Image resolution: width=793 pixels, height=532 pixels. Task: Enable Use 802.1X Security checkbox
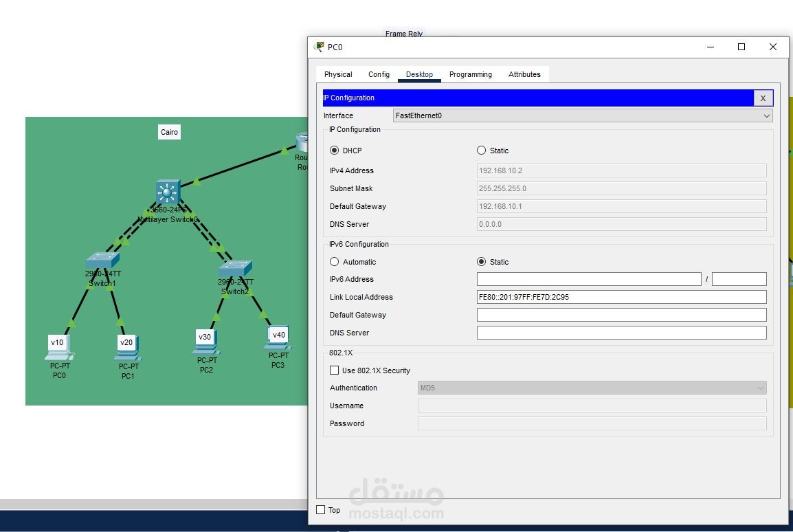(334, 370)
